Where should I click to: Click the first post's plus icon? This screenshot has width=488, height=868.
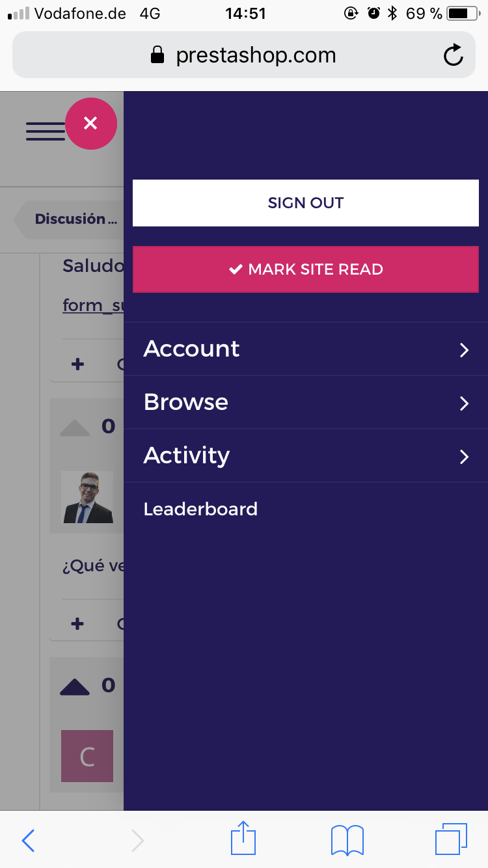[x=77, y=364]
